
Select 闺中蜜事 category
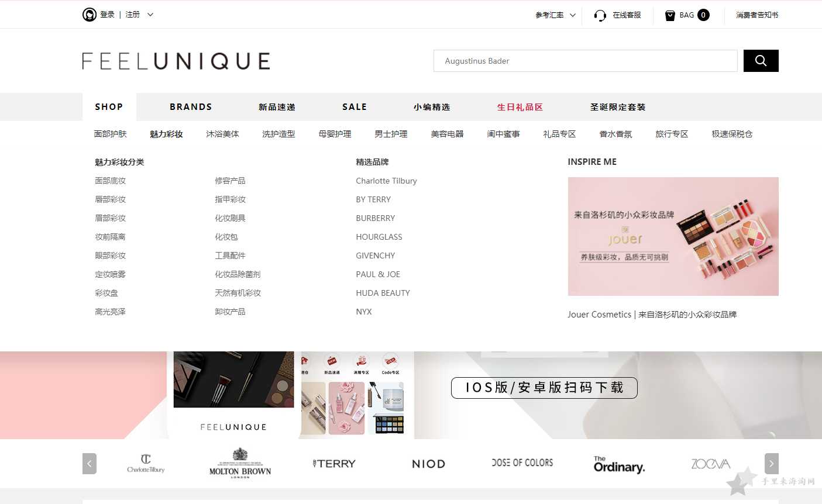[503, 134]
